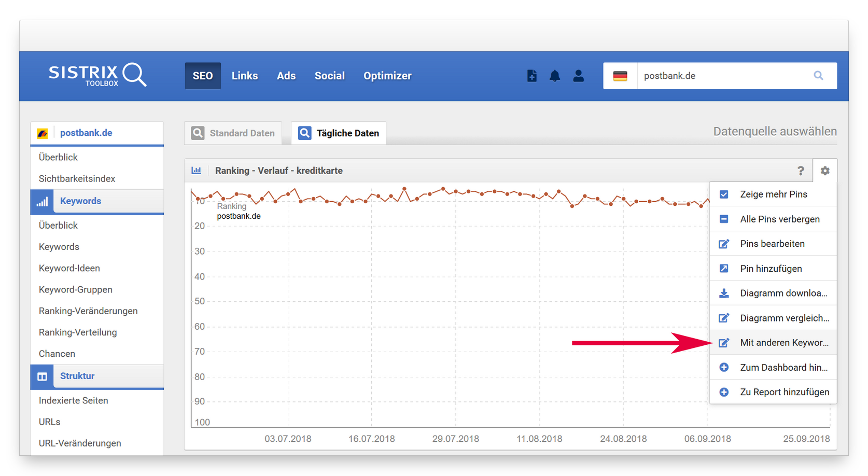Click the add document icon in header
868x476 pixels.
(x=531, y=76)
